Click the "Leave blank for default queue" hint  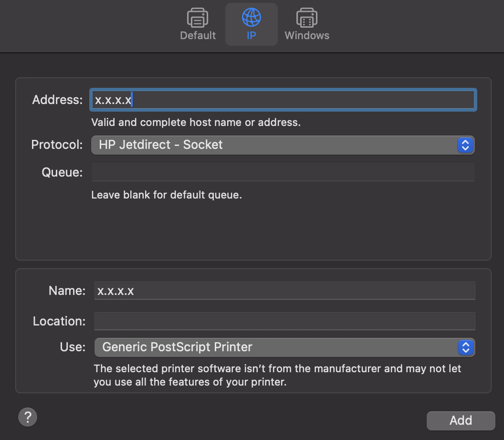167,195
